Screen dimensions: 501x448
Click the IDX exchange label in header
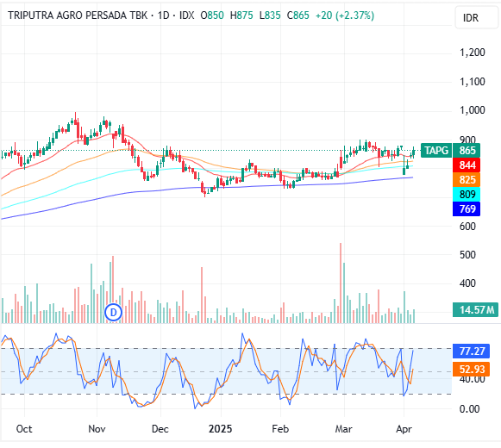click(186, 15)
